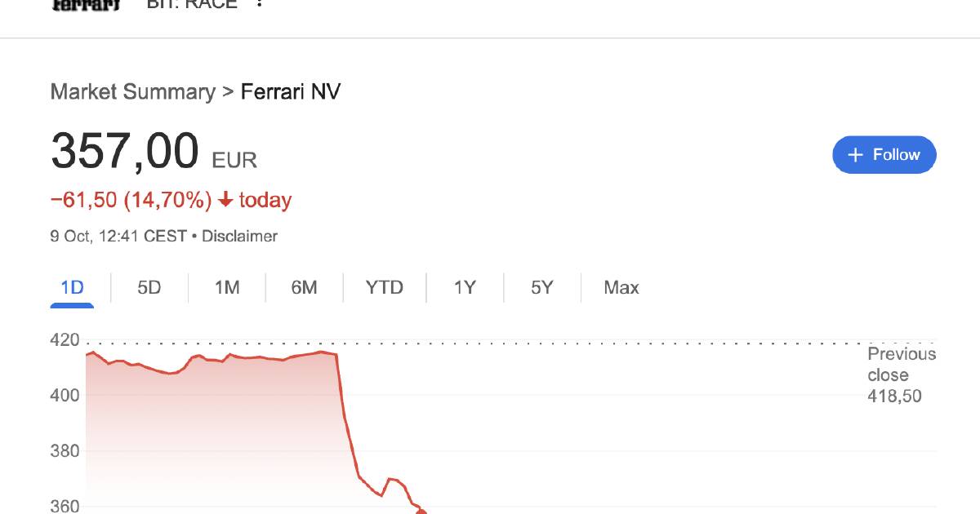Screen dimensions: 980x514
Task: Display the Max range chart
Action: [621, 287]
